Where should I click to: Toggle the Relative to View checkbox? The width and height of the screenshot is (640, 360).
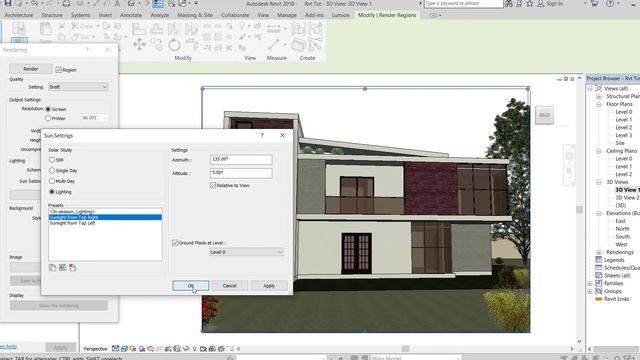(x=213, y=185)
